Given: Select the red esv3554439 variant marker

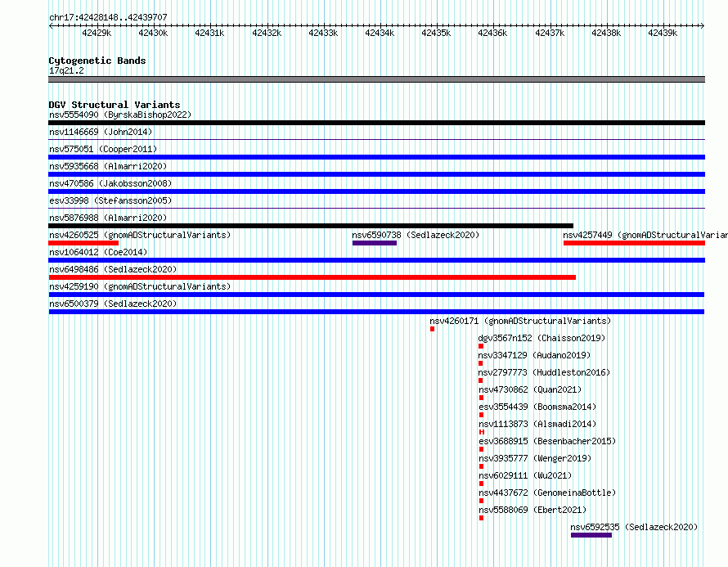Looking at the screenshot, I should pos(482,415).
